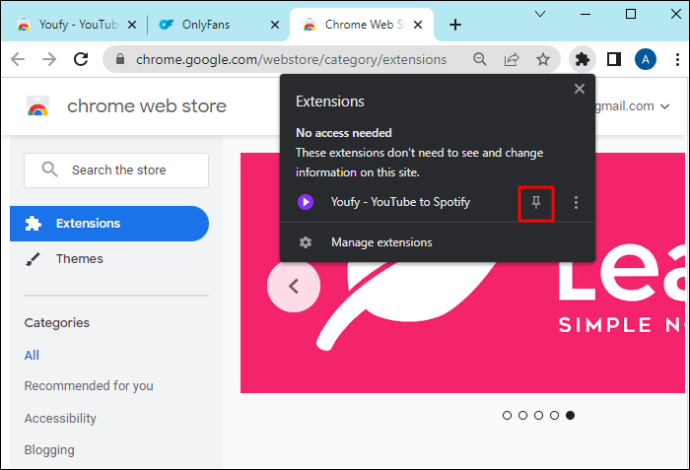690x470 pixels.
Task: Click the Extensions puzzle icon in toolbar
Action: pos(582,59)
